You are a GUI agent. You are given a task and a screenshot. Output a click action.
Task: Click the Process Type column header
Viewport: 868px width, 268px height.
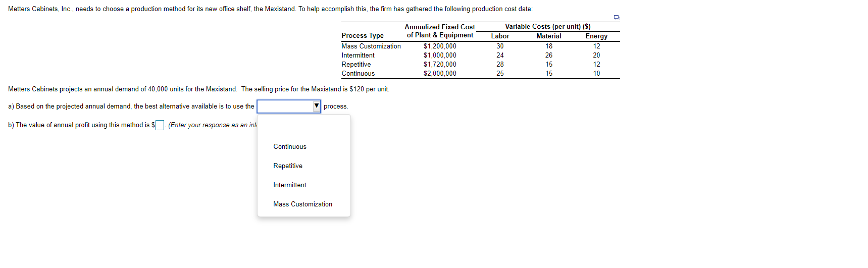tap(363, 35)
